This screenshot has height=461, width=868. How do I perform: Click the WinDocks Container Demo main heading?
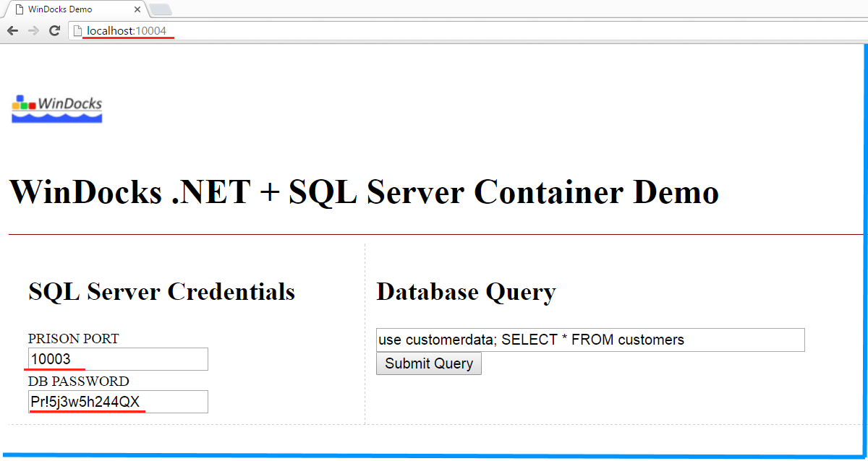(364, 192)
